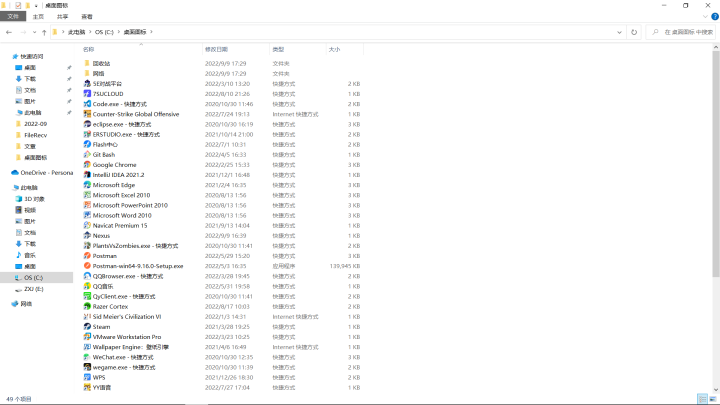Viewport: 720px width, 405px height.
Task: Click OS (C:) in the address breadcrumb
Action: [x=104, y=32]
